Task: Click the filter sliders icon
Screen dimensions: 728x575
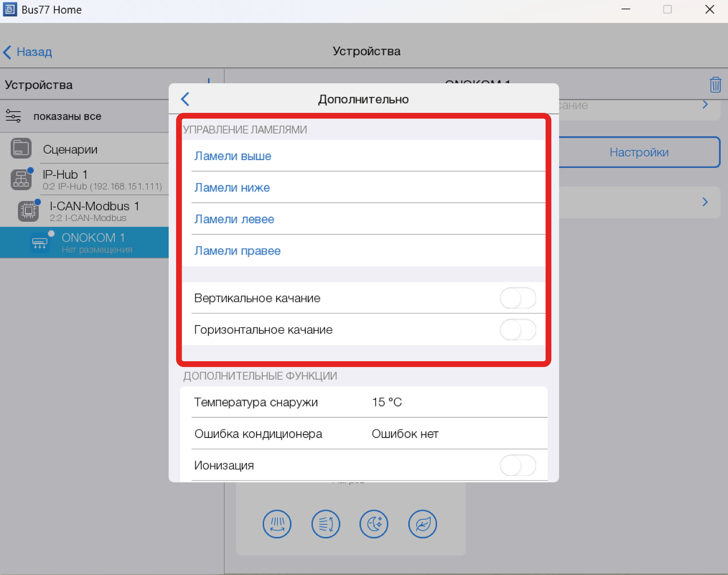Action: point(13,116)
